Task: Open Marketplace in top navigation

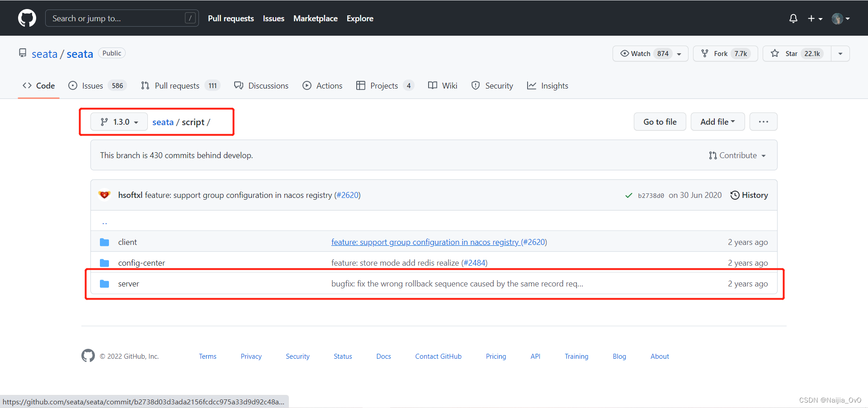Action: [316, 19]
